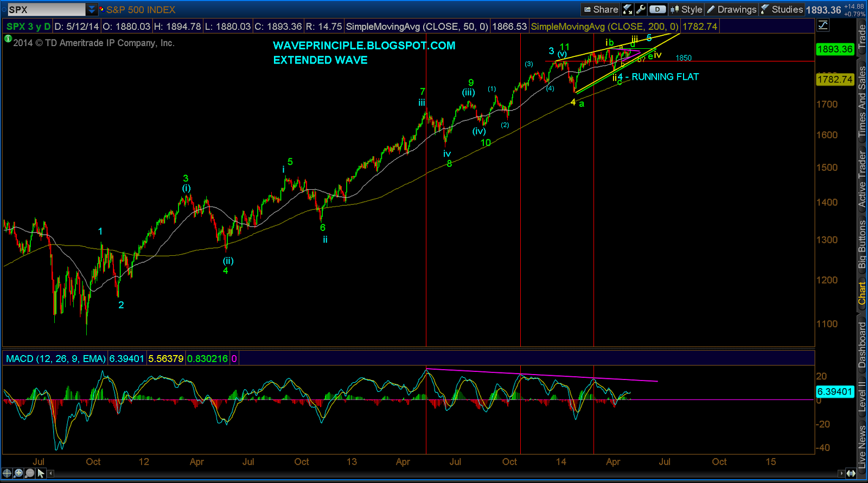Open the Times And Sales side tab
The height and width of the screenshot is (483, 868).
pos(862,101)
